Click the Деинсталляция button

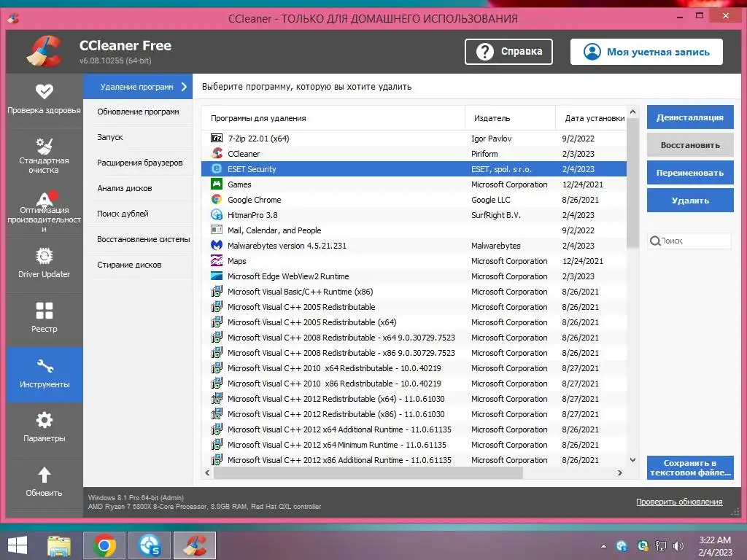click(x=690, y=117)
